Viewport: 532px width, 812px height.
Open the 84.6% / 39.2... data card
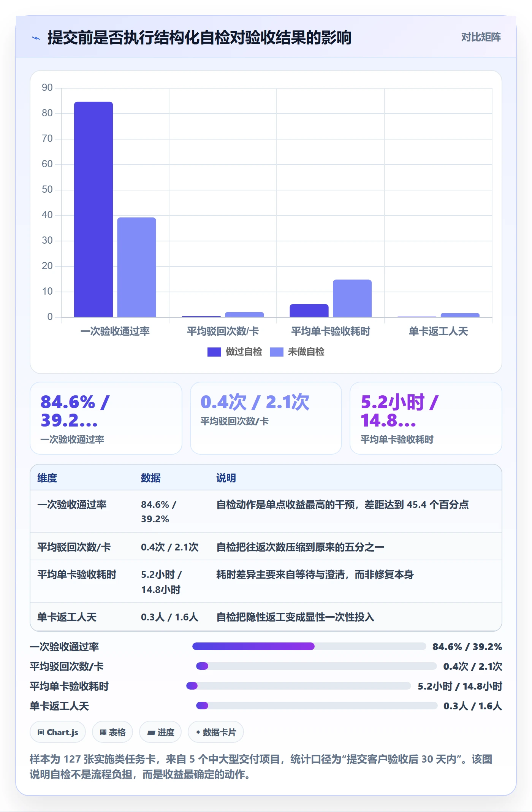click(106, 418)
